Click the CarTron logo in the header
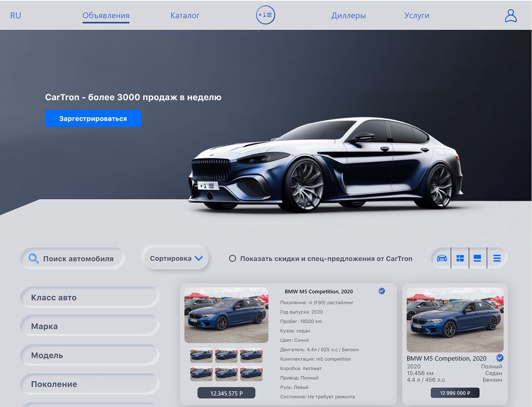The height and width of the screenshot is (407, 532). (x=265, y=15)
